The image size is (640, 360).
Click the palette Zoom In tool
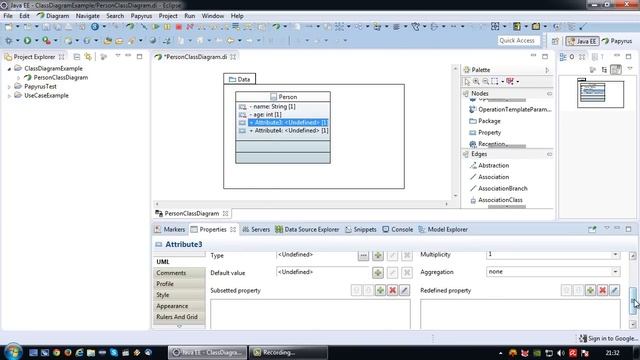click(x=476, y=82)
